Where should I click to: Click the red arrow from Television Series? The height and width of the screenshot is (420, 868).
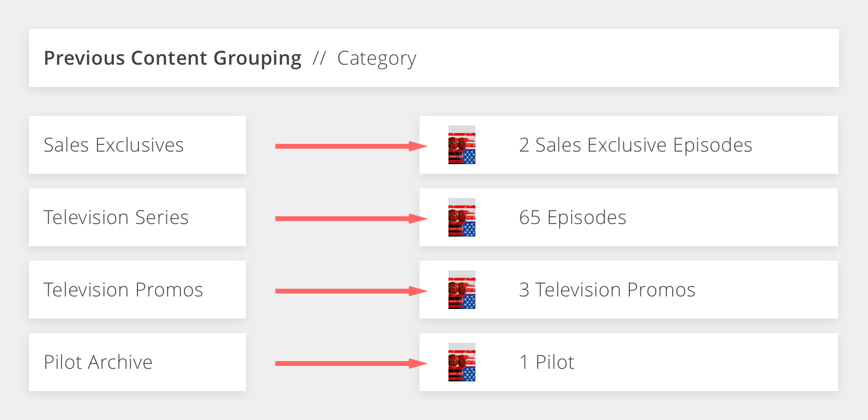tap(350, 218)
